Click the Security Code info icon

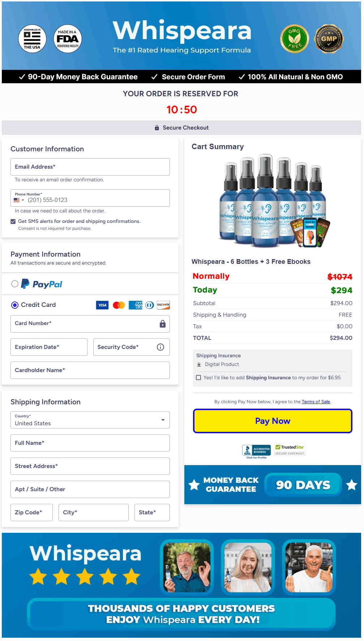coord(160,347)
